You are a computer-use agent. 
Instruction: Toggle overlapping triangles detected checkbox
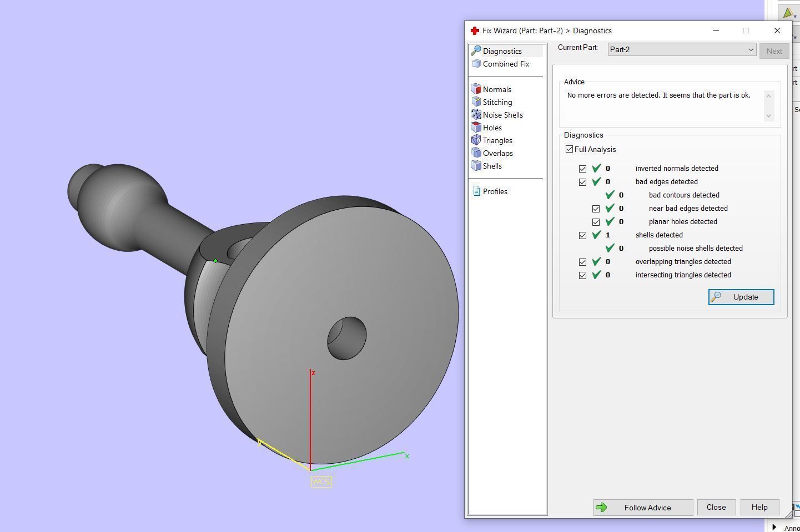click(x=582, y=262)
